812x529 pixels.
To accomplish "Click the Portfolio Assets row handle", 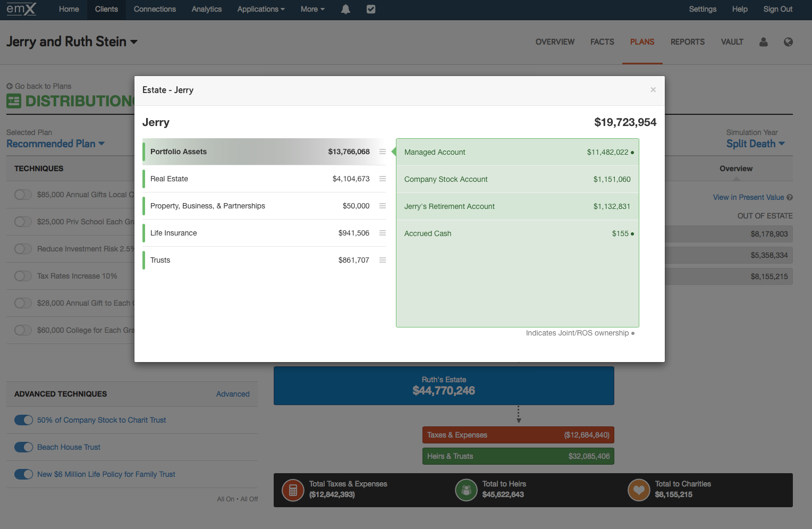I will pos(383,152).
